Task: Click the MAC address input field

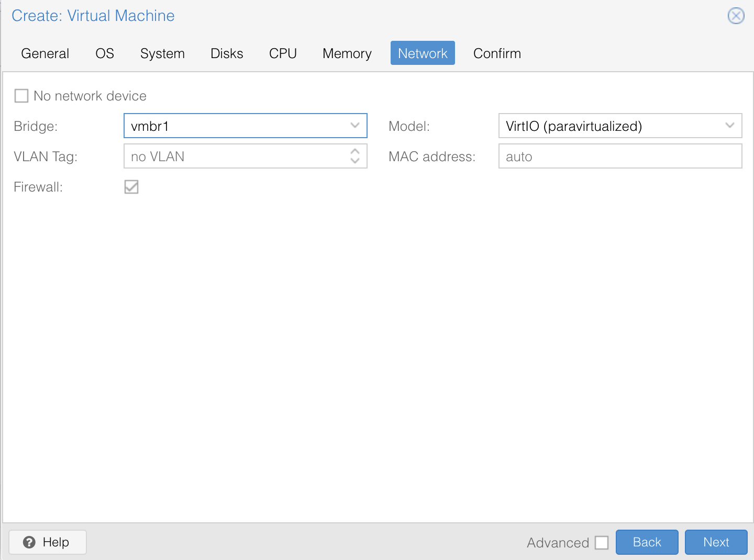Action: tap(620, 156)
